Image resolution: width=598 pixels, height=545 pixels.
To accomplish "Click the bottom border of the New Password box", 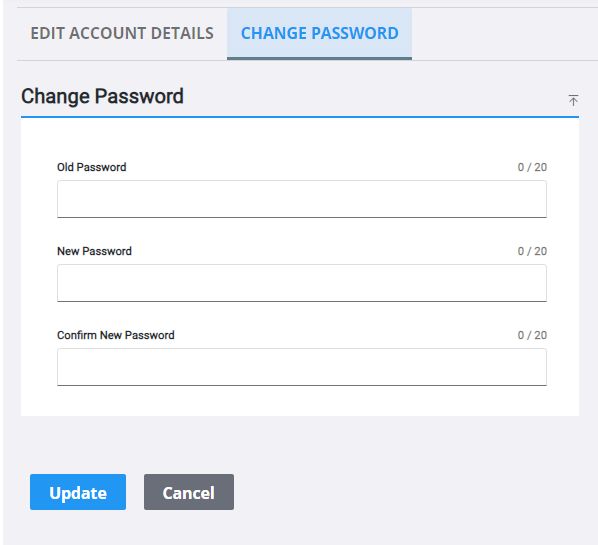I will [x=302, y=301].
